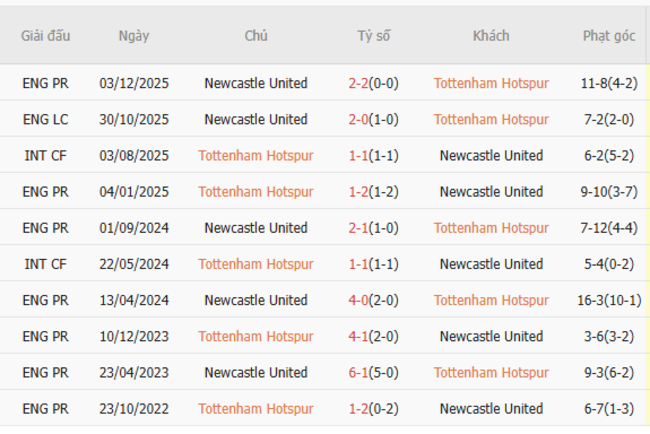Screen dimensions: 650x434
Task: Click the 11-8(4-2) corner kick stat
Action: (x=609, y=84)
